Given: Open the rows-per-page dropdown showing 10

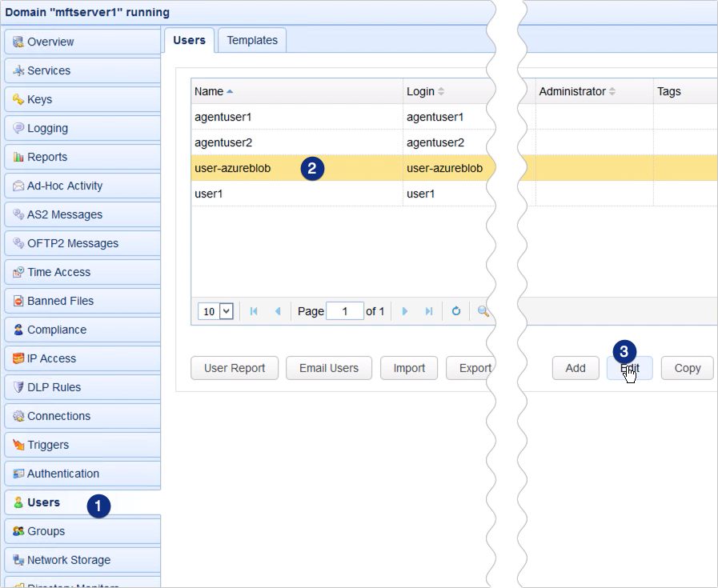Looking at the screenshot, I should tap(215, 311).
